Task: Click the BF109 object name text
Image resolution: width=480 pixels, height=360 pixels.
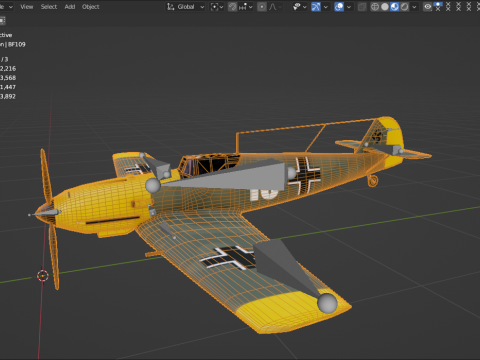Action: pyautogui.click(x=17, y=44)
